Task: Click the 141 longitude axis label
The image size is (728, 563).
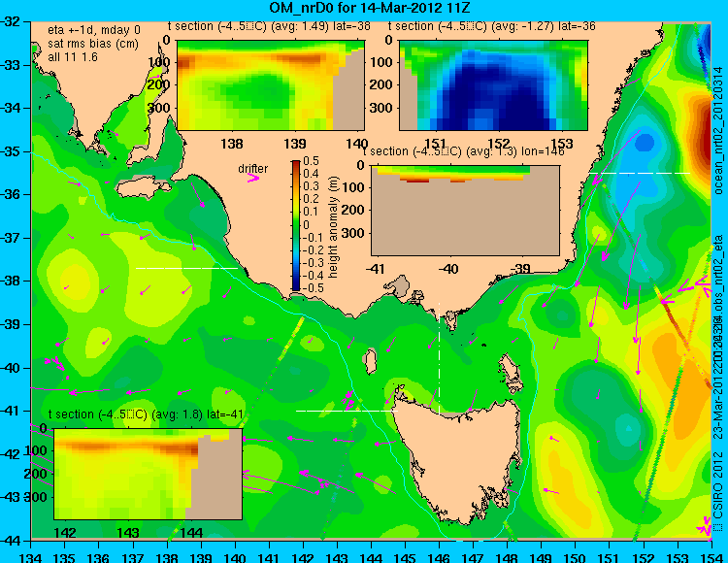Action: tap(269, 557)
